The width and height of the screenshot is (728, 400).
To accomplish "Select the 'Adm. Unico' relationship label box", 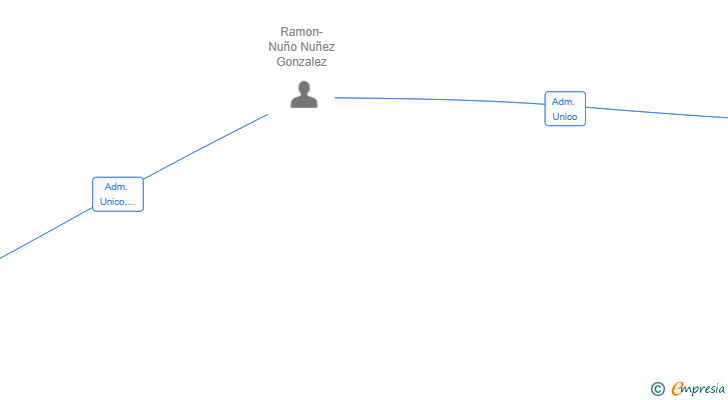I will pos(565,109).
